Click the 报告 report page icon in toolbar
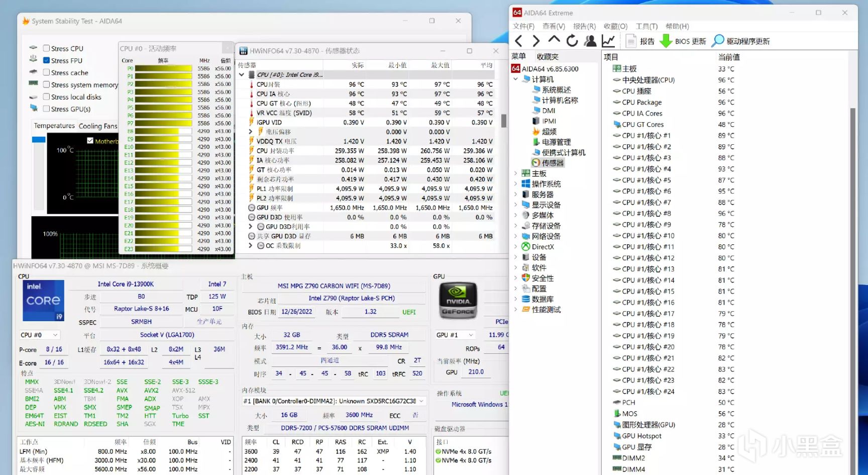The height and width of the screenshot is (475, 868). [631, 41]
